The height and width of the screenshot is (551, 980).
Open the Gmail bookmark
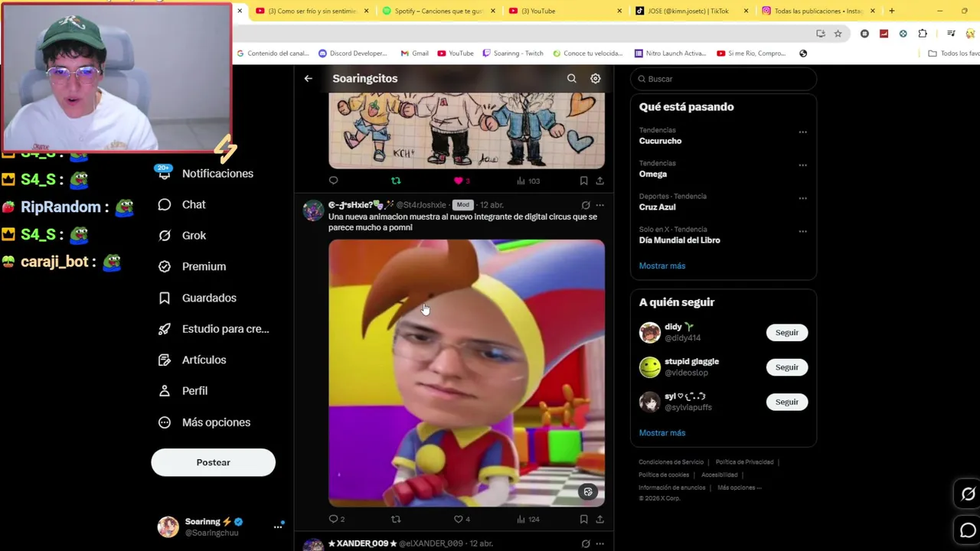pos(414,54)
